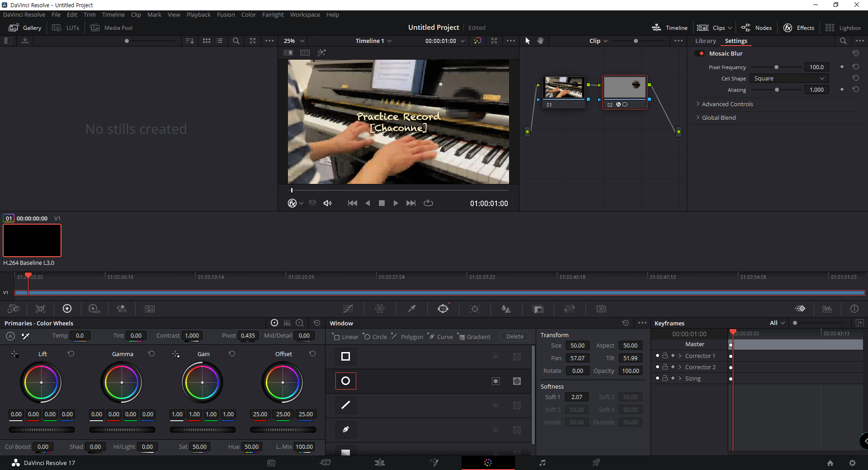This screenshot has width=868, height=470.
Task: Expand Corrector 1 keyframe track
Action: (x=679, y=356)
